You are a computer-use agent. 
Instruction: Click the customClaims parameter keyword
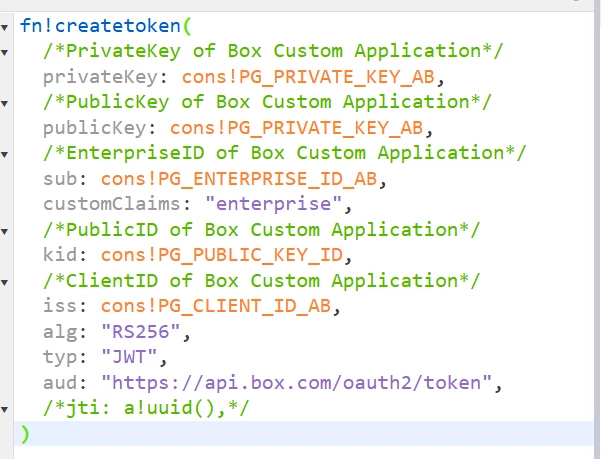(x=112, y=204)
